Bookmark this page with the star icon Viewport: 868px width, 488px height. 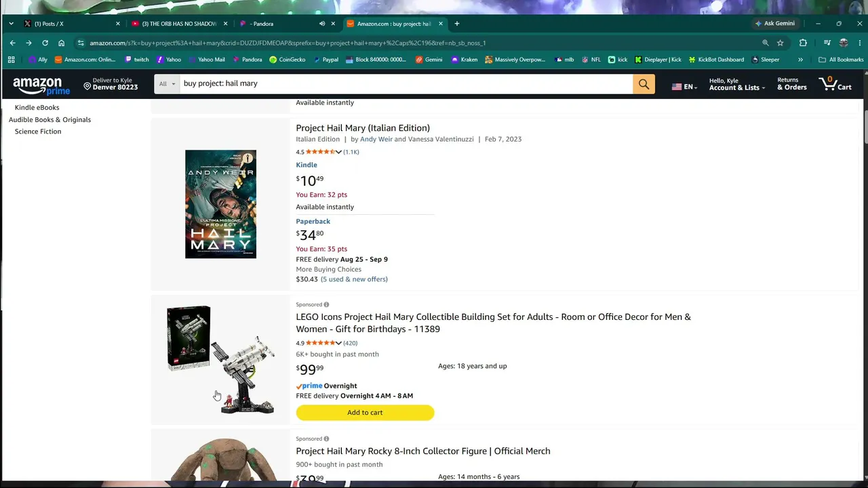click(781, 43)
